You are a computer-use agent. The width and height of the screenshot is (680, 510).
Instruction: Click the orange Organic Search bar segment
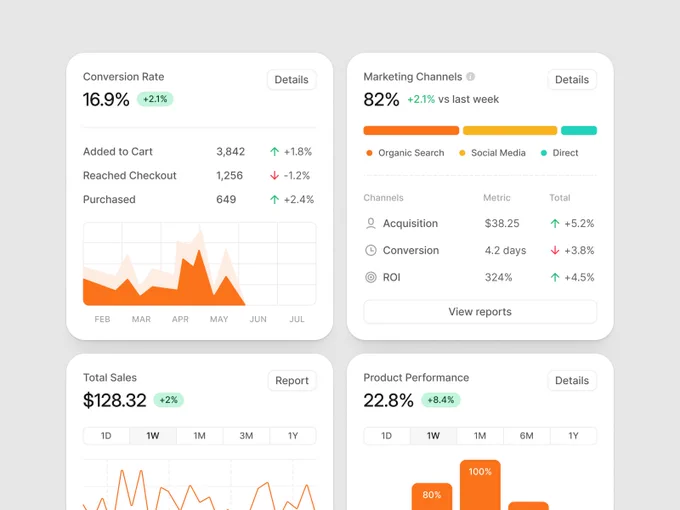[x=411, y=131]
